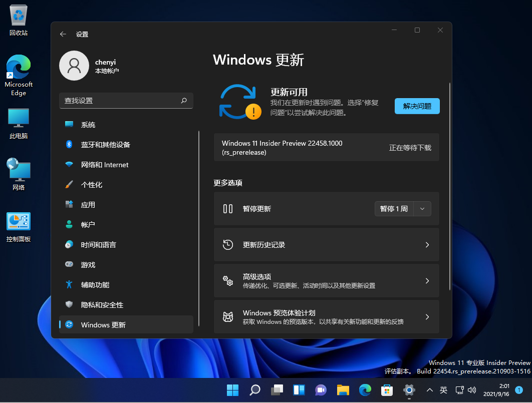Go to 游戏 settings category

coord(88,265)
